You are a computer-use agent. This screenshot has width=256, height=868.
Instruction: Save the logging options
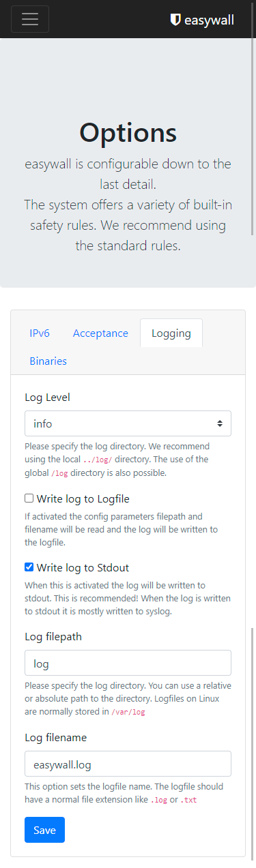(44, 830)
